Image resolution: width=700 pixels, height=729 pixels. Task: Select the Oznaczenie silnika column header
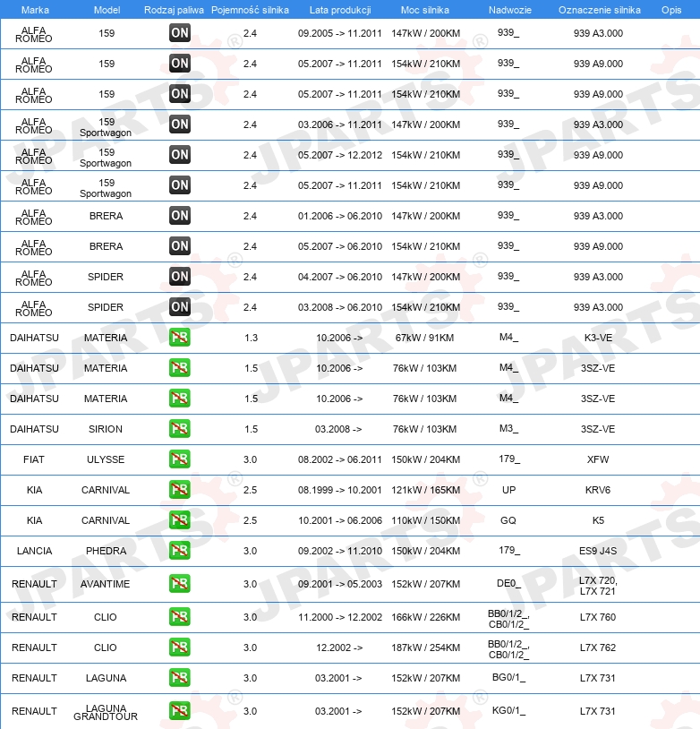pyautogui.click(x=600, y=10)
